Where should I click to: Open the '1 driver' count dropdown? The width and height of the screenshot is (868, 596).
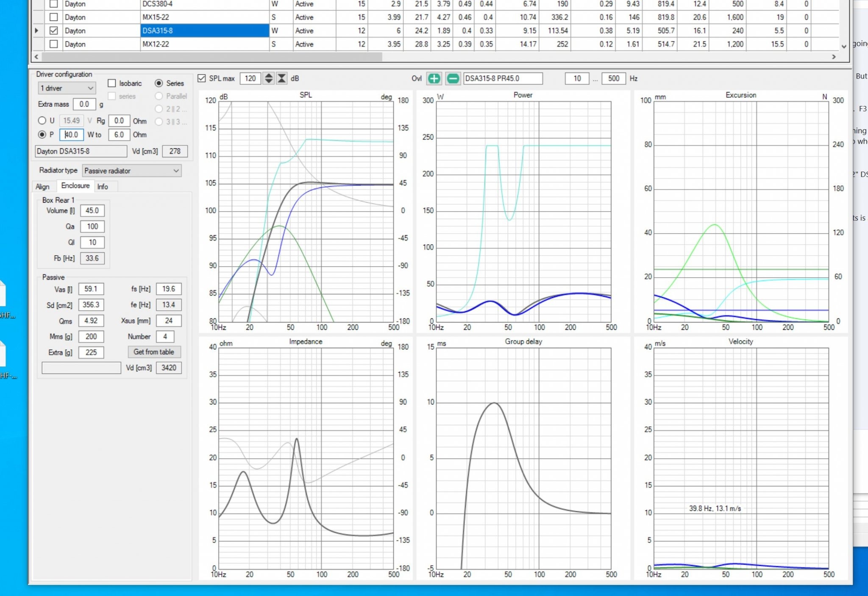pyautogui.click(x=67, y=88)
